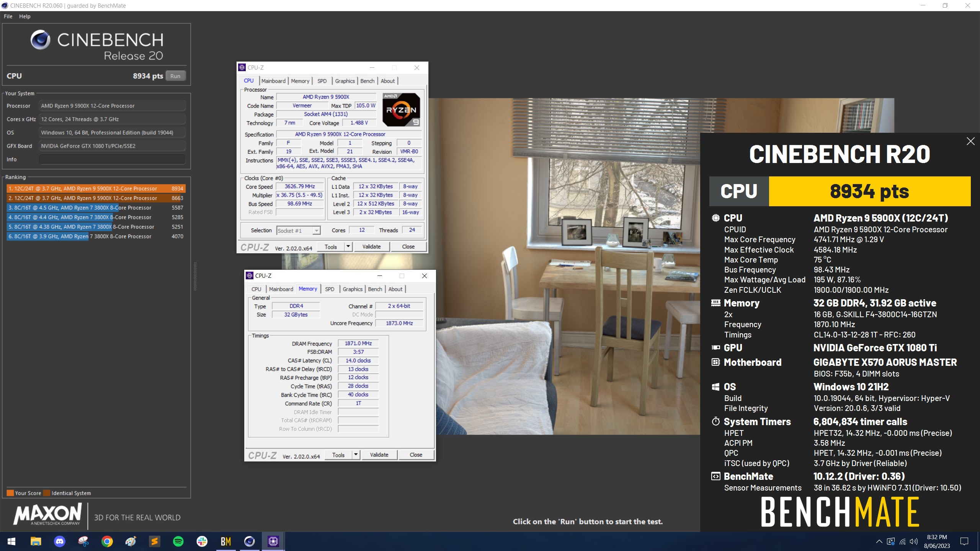The width and height of the screenshot is (980, 551).
Task: Open the Windows Update tray icon
Action: 891,541
